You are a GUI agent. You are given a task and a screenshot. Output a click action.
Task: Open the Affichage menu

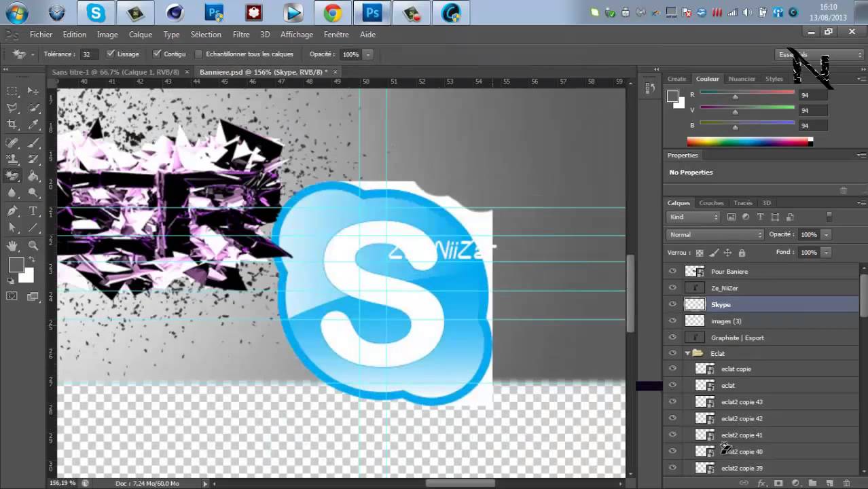coord(297,35)
